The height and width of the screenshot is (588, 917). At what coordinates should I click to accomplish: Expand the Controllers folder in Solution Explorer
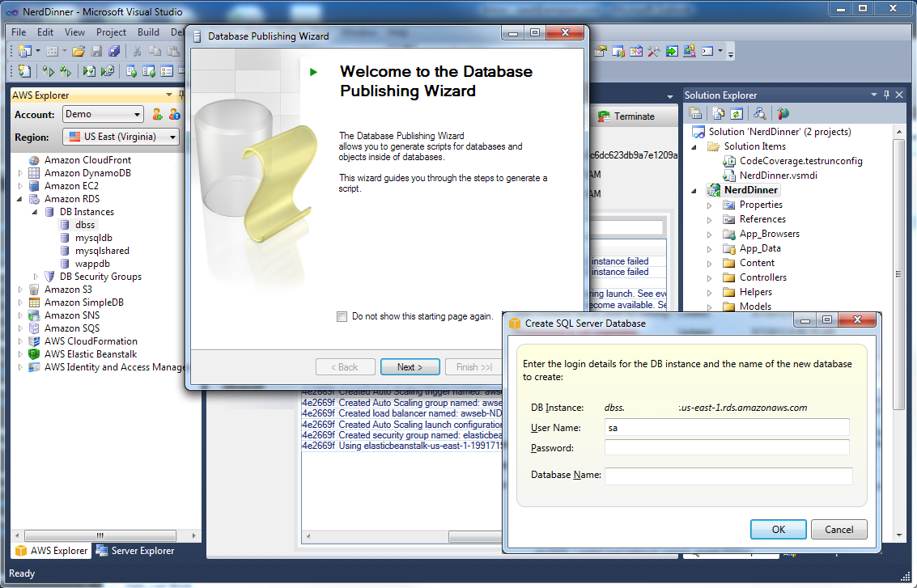pyautogui.click(x=710, y=277)
